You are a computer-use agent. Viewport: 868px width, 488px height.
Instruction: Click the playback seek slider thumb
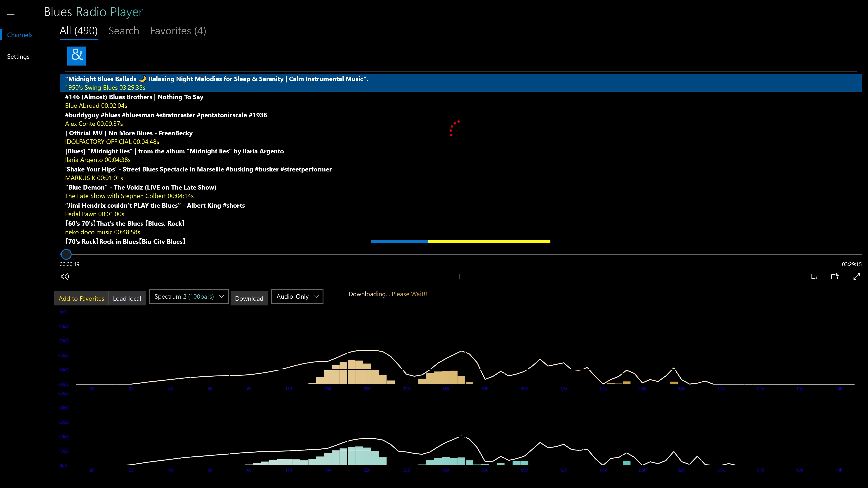(x=66, y=254)
